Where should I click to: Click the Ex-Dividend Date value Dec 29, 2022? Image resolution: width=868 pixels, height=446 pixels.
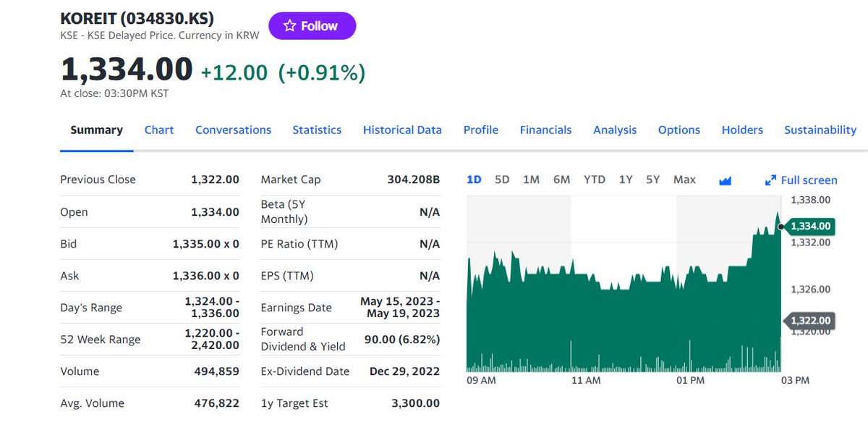(x=404, y=371)
